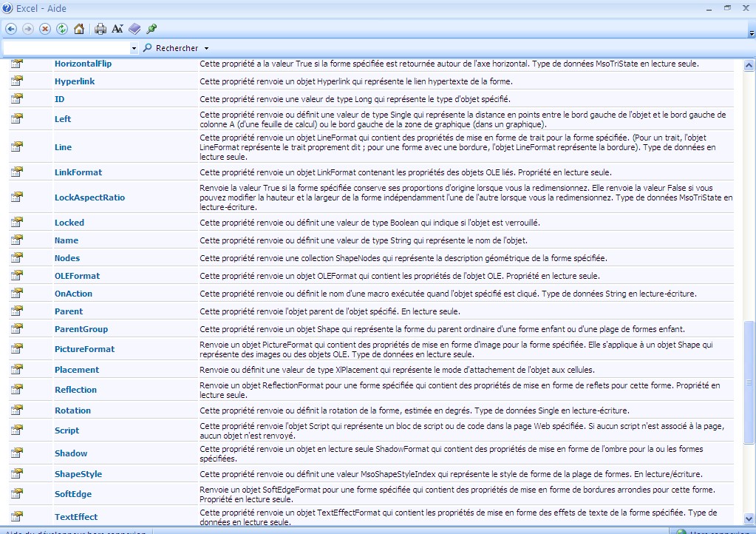Image resolution: width=756 pixels, height=534 pixels.
Task: Open the ShapeStyle property link
Action: pos(78,474)
